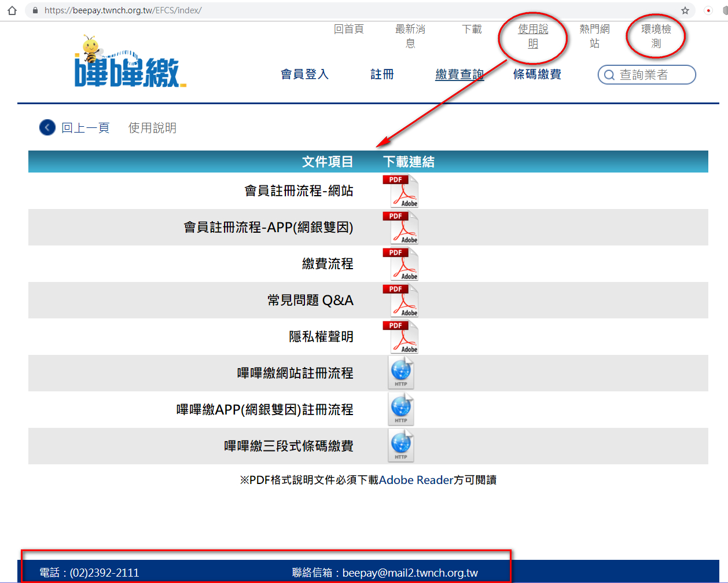Open the 最新消息 menu item
The width and height of the screenshot is (728, 583).
tap(410, 36)
